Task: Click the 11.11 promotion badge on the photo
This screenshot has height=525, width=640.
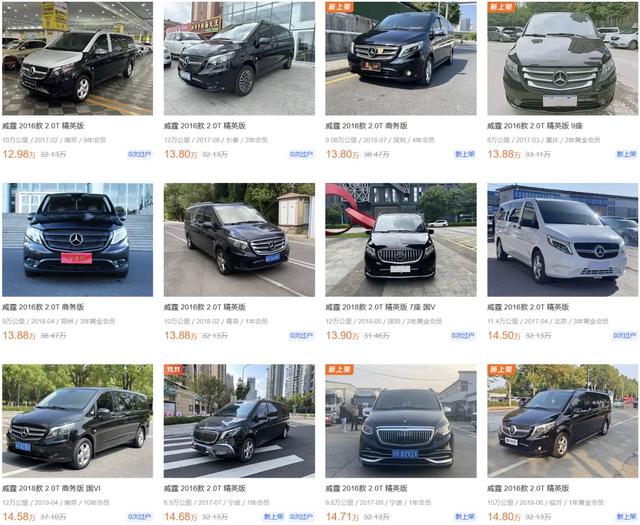Action: coord(173,369)
